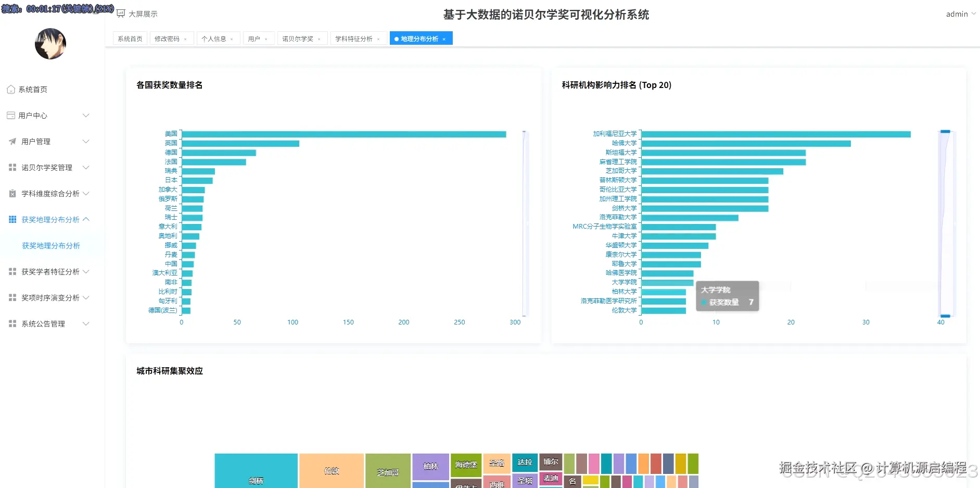Click the 麻省理工学院 axis label
980x488 pixels.
click(x=618, y=162)
